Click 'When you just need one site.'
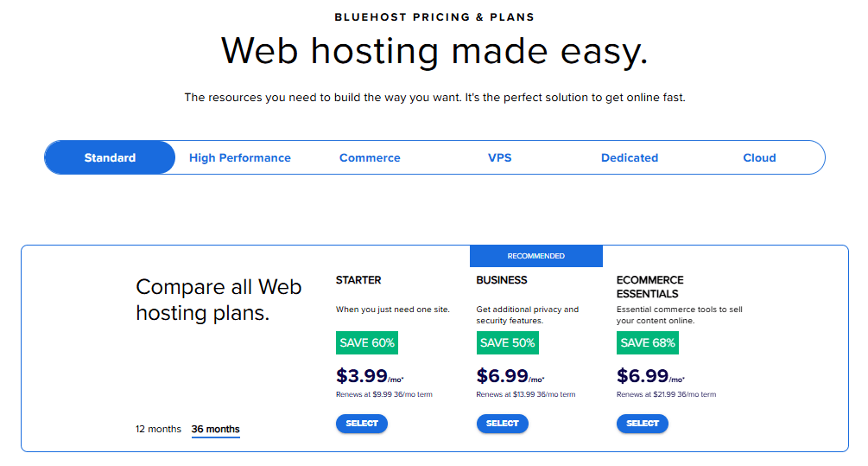The height and width of the screenshot is (466, 868). [x=392, y=310]
